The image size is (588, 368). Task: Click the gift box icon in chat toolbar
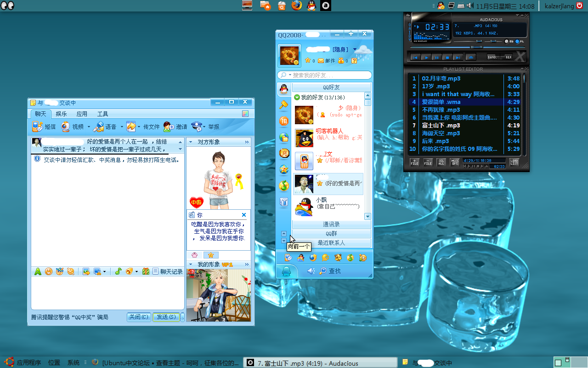tap(146, 271)
